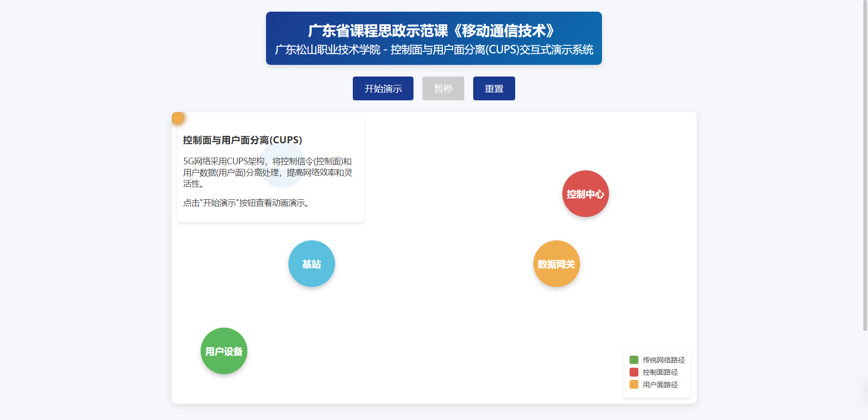The image size is (868, 420).
Task: Click the 开始演示 button
Action: click(x=383, y=89)
